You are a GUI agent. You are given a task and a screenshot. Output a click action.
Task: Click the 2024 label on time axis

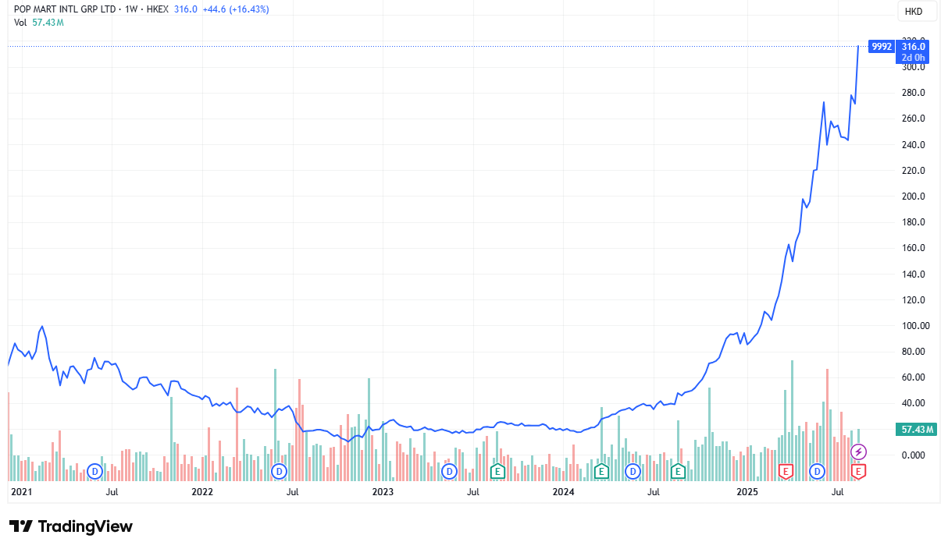tap(563, 492)
